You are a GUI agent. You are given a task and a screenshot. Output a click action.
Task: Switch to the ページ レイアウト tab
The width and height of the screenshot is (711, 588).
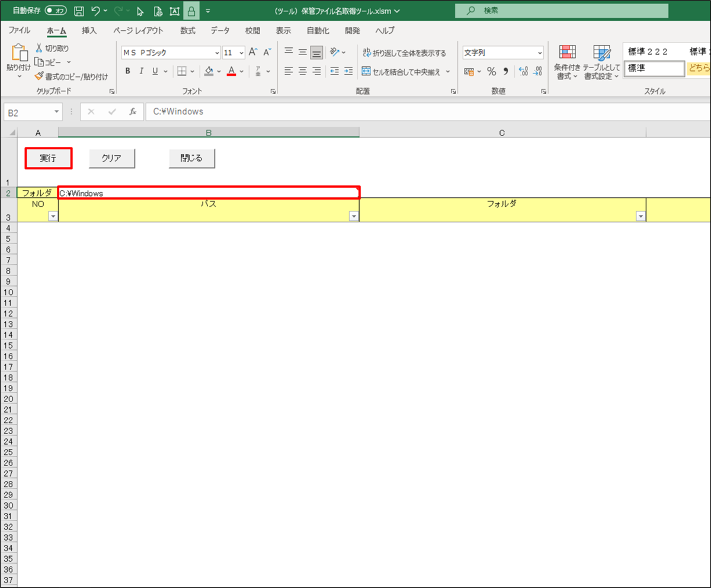tap(138, 30)
